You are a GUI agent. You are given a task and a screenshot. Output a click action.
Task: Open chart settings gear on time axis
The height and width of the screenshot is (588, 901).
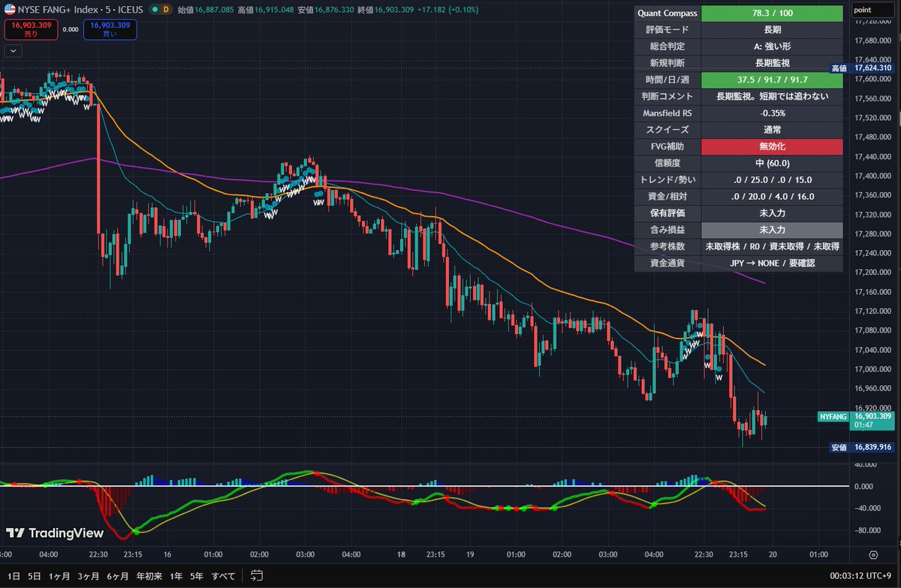(x=873, y=555)
